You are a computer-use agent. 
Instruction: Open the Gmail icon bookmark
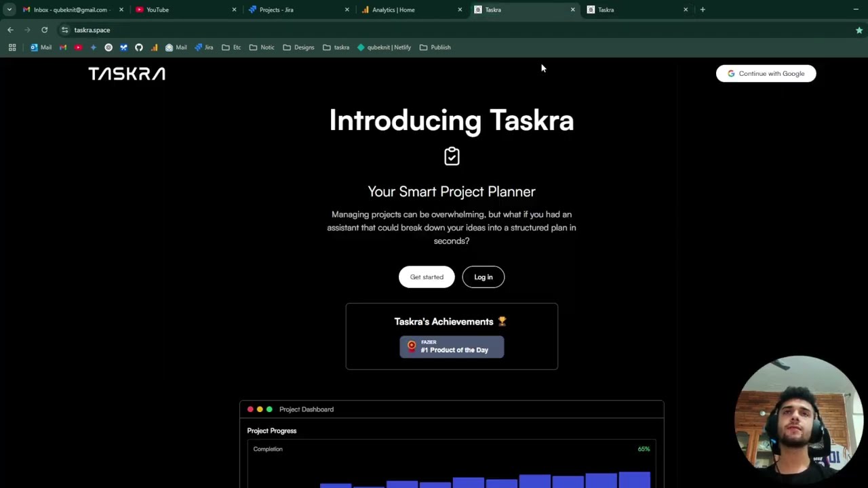pyautogui.click(x=63, y=47)
